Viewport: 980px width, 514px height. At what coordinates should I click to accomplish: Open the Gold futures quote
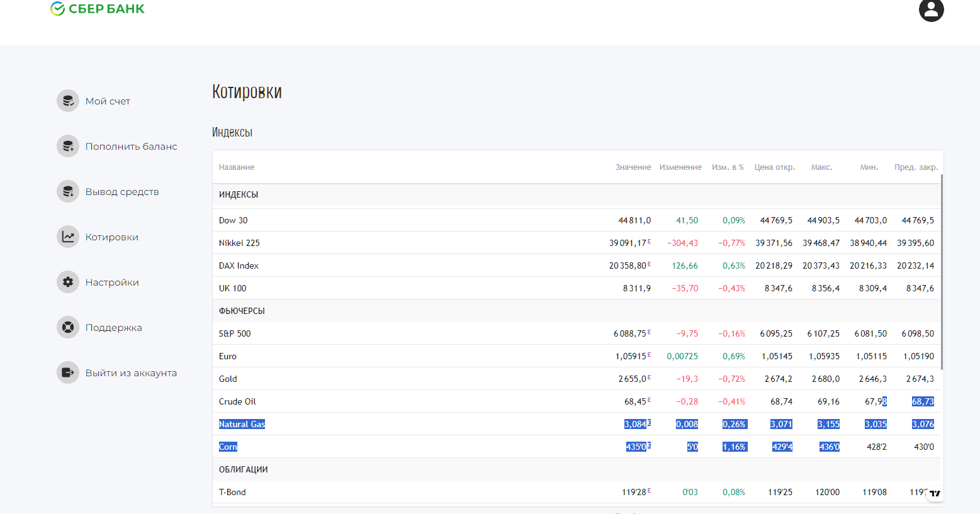[x=577, y=379]
